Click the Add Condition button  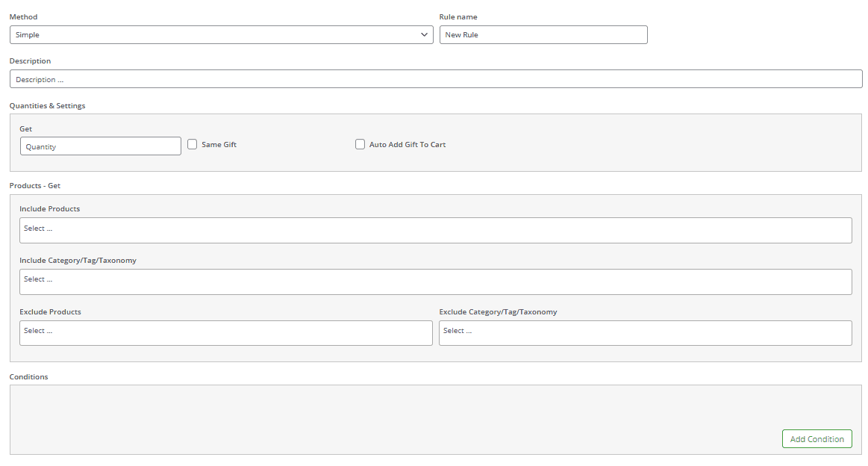coord(817,438)
